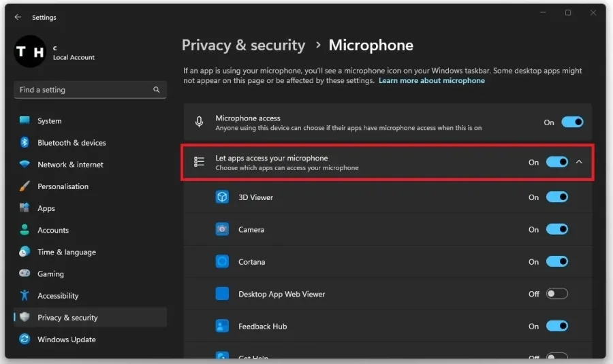Click Privacy & security breadcrumb
This screenshot has width=613, height=364.
(x=243, y=46)
